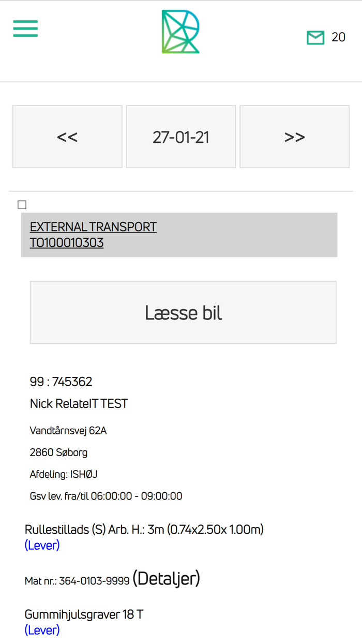
Task: Open the hamburger navigation menu
Action: pyautogui.click(x=25, y=28)
